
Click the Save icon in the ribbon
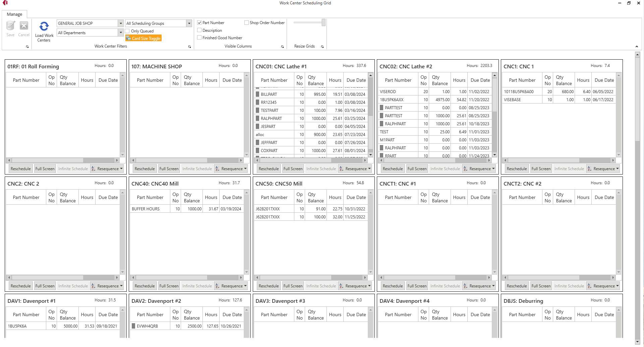tap(10, 26)
